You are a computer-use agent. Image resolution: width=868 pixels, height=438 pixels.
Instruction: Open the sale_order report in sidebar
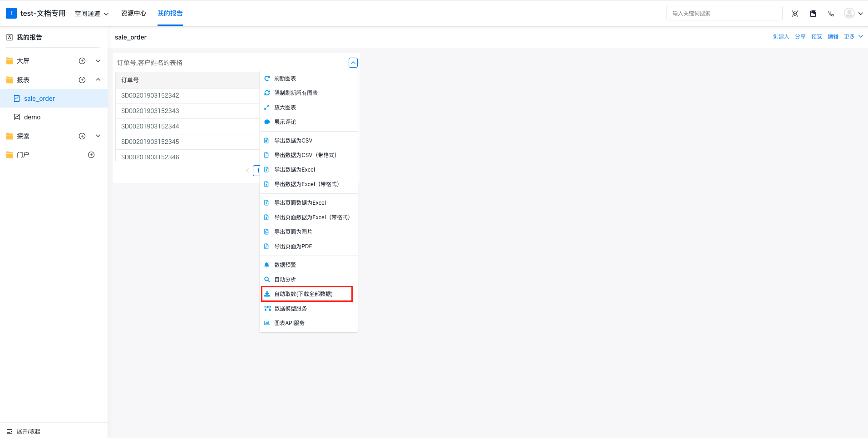click(54, 98)
